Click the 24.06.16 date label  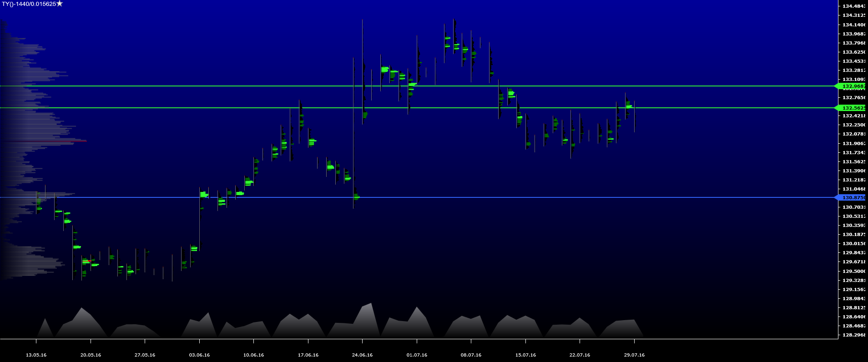[362, 355]
